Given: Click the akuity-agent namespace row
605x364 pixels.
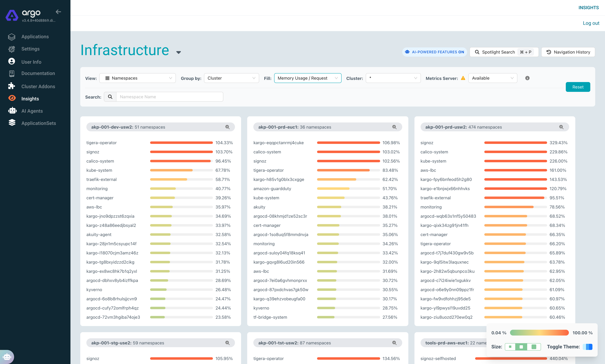Looking at the screenshot, I should (x=161, y=235).
